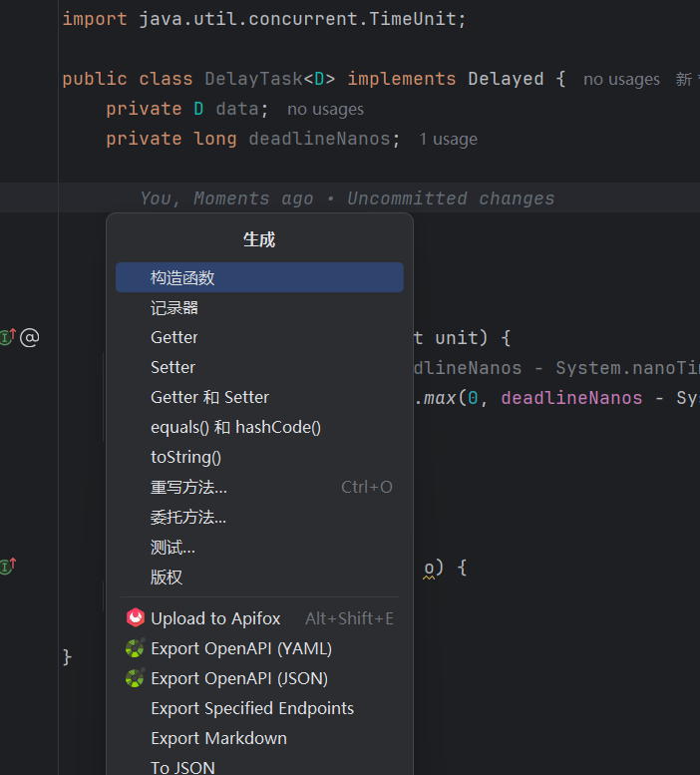Click the underlined parameter o
Viewport: 700px width, 775px height.
pyautogui.click(x=429, y=568)
